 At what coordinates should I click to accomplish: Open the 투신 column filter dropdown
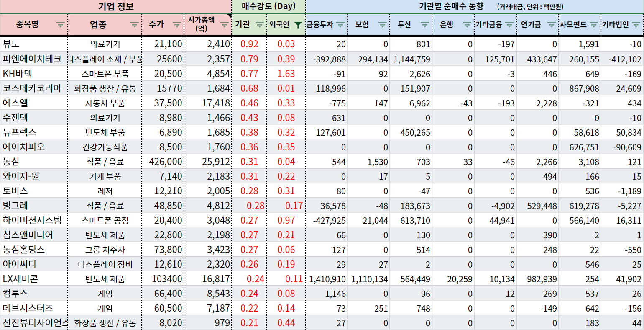tap(425, 25)
